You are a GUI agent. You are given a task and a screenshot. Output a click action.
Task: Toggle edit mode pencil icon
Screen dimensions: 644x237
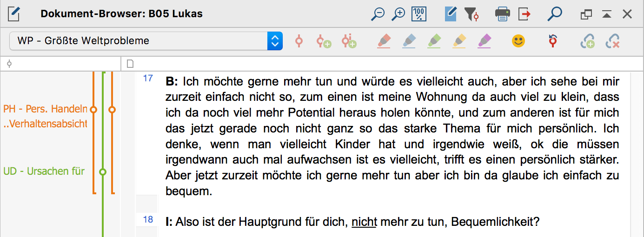coord(451,14)
